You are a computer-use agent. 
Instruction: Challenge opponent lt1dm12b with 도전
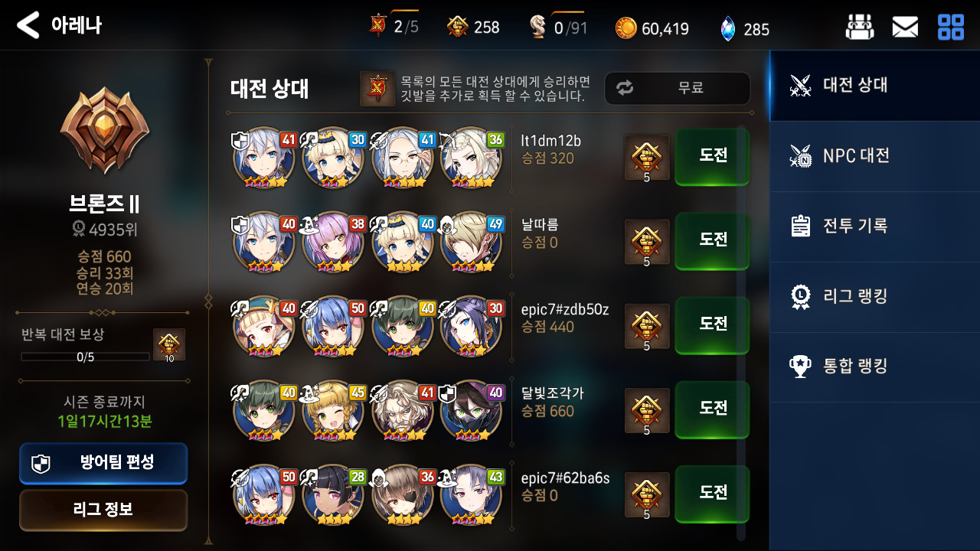point(712,156)
